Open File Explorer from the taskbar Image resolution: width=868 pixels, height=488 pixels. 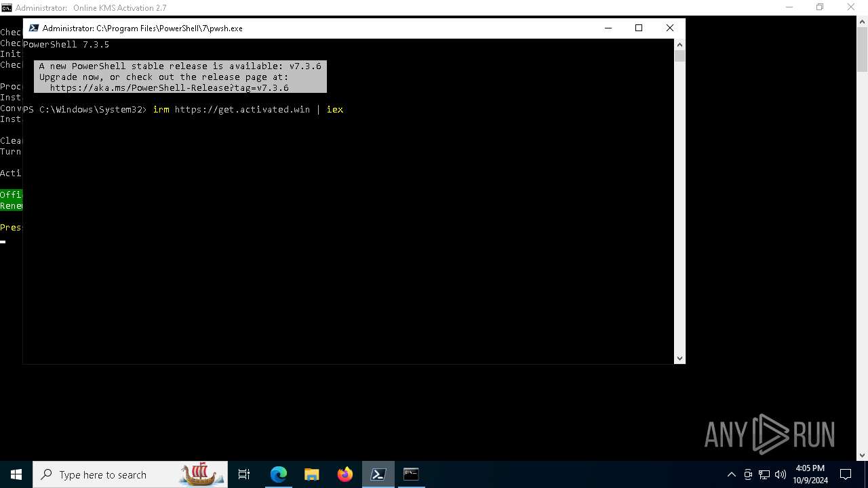(x=312, y=474)
